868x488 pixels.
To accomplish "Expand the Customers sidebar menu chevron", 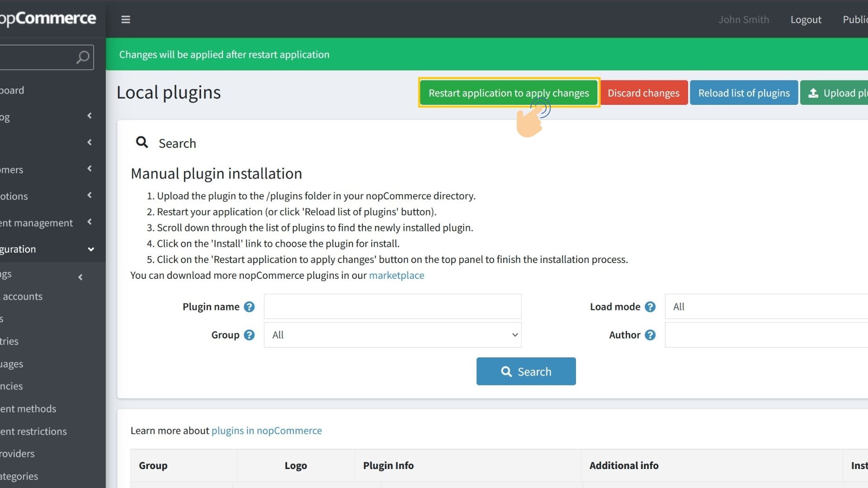I will point(90,169).
